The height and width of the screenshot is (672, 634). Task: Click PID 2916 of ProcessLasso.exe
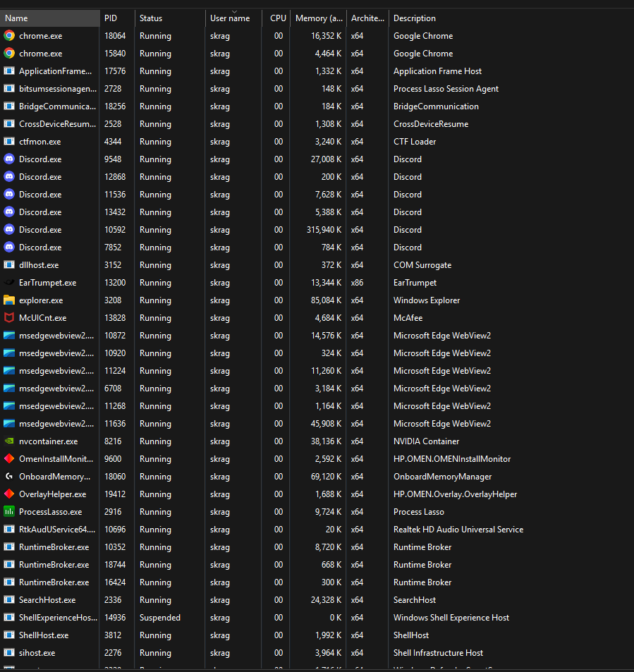(113, 512)
